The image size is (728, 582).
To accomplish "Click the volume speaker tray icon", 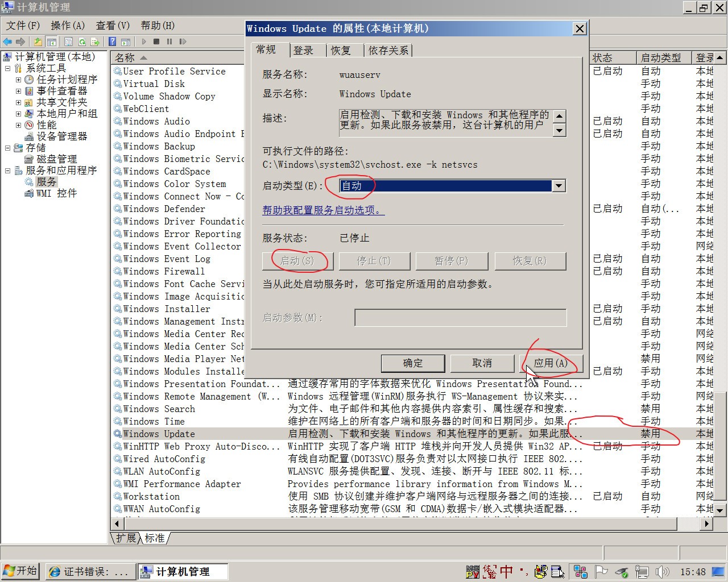I will click(x=663, y=572).
